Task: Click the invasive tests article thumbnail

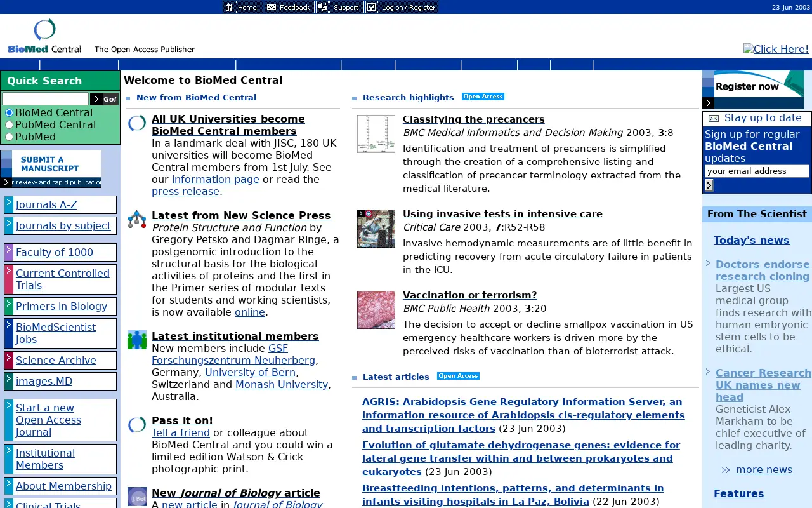Action: click(376, 229)
